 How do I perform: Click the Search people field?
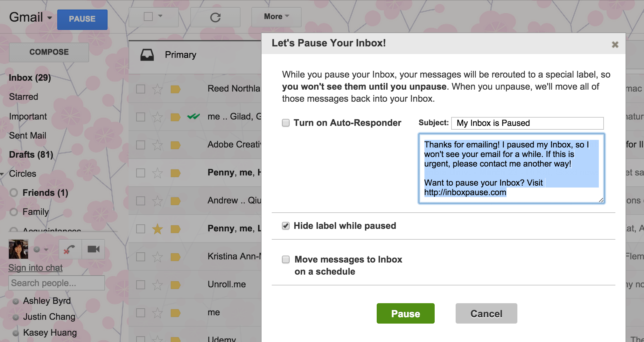pos(57,283)
